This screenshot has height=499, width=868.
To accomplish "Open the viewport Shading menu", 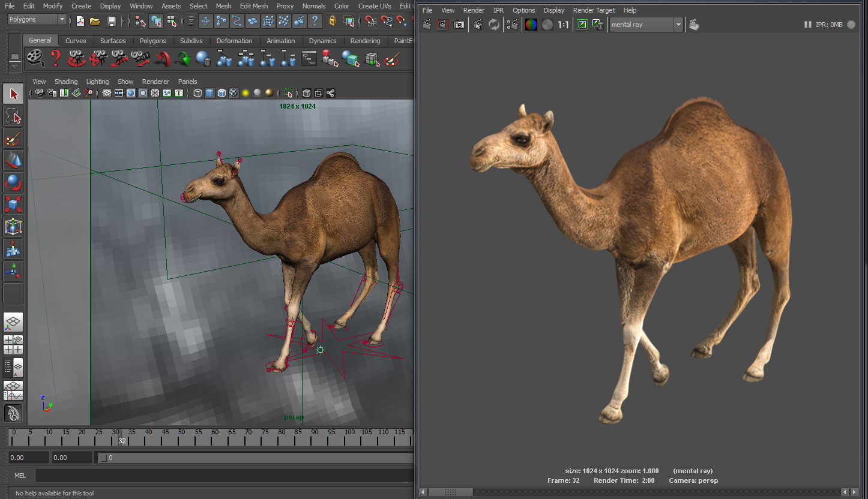I will pos(66,82).
